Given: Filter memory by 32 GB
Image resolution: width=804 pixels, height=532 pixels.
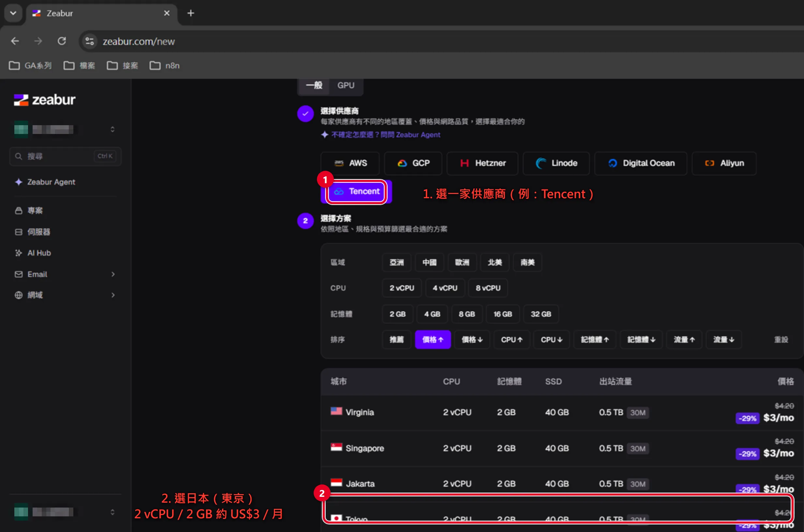Looking at the screenshot, I should click(541, 314).
